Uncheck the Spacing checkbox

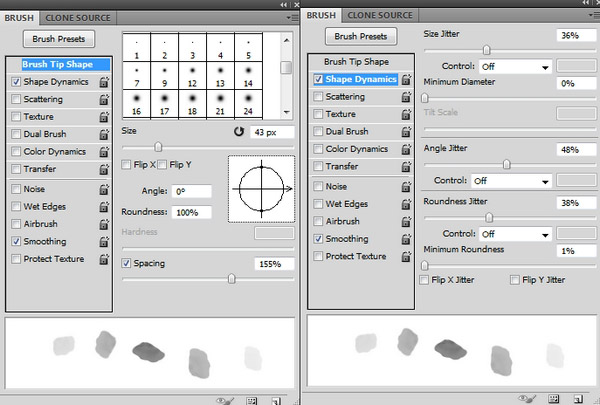126,264
